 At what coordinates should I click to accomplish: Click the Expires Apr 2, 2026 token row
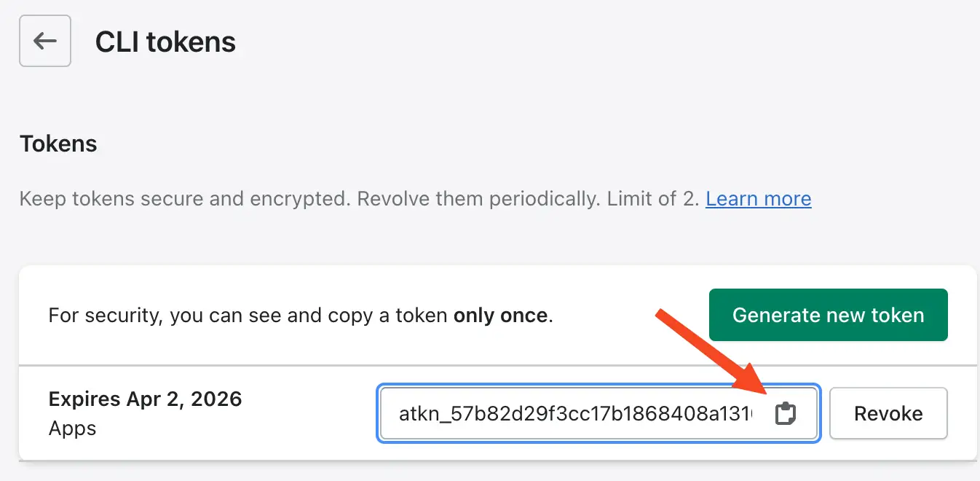(x=145, y=399)
